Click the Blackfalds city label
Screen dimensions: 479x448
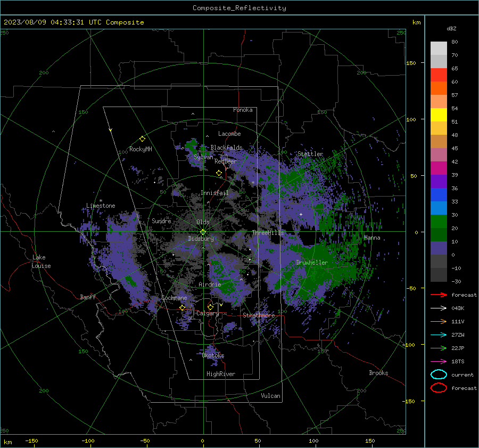click(x=226, y=148)
